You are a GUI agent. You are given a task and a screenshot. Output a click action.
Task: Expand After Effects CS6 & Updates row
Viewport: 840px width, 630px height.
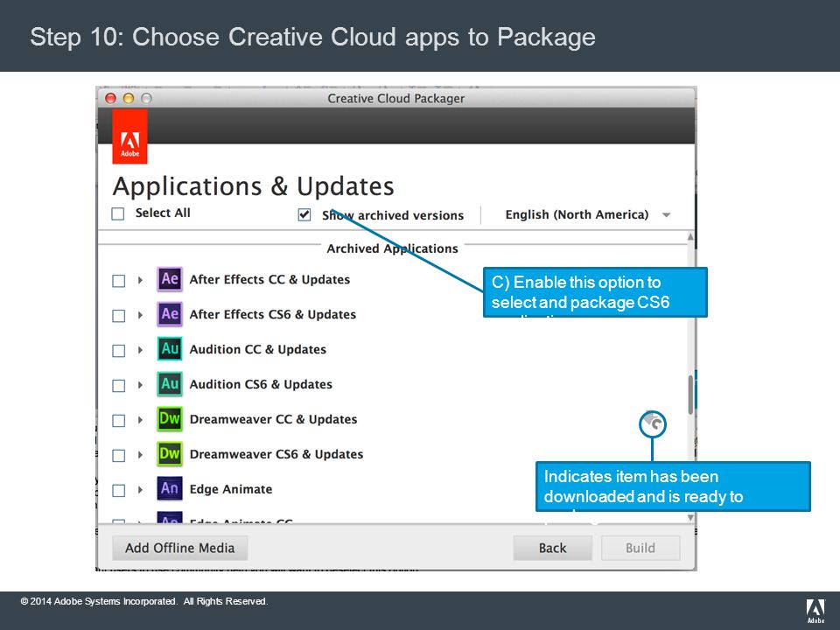[x=140, y=314]
